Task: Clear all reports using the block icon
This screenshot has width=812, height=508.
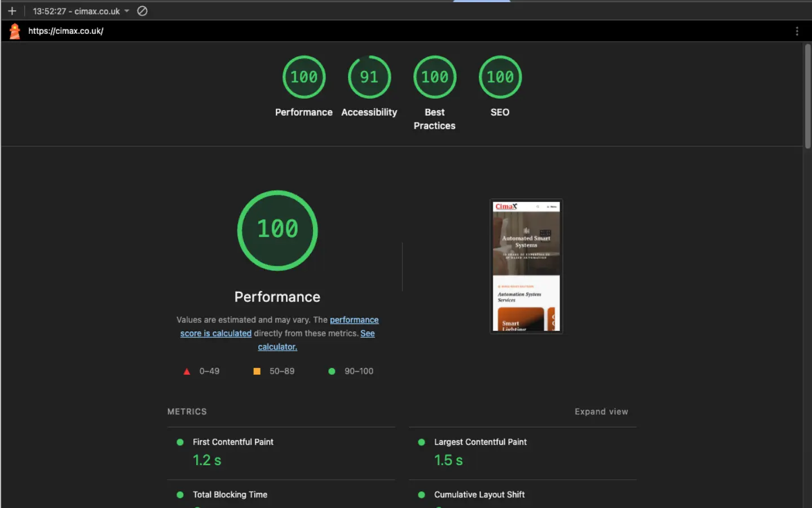Action: 142,10
